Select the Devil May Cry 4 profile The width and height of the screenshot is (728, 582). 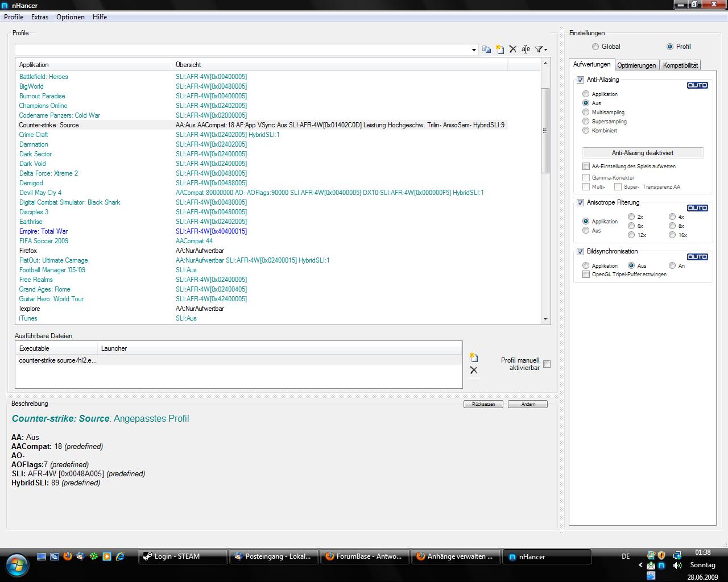tap(40, 193)
